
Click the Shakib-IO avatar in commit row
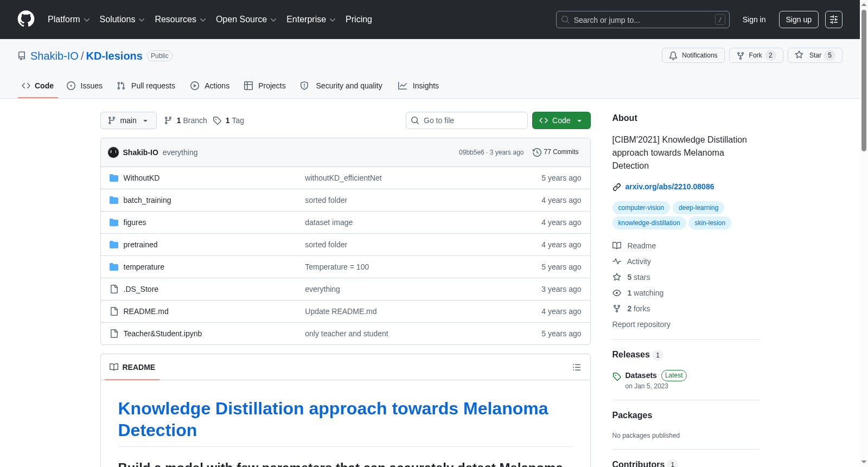(x=113, y=152)
